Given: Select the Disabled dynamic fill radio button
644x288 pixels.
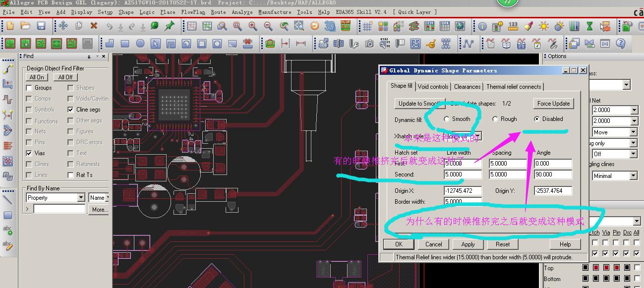Looking at the screenshot, I should (537, 119).
